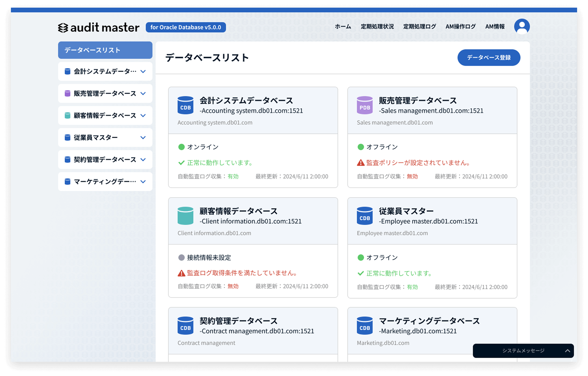588x376 pixels.
Task: Expand 従業員マスター sidebar chevron
Action: 143,138
